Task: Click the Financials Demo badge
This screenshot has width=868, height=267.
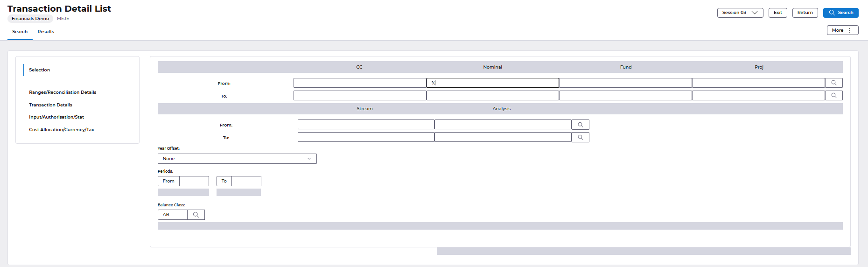Action: [30, 19]
